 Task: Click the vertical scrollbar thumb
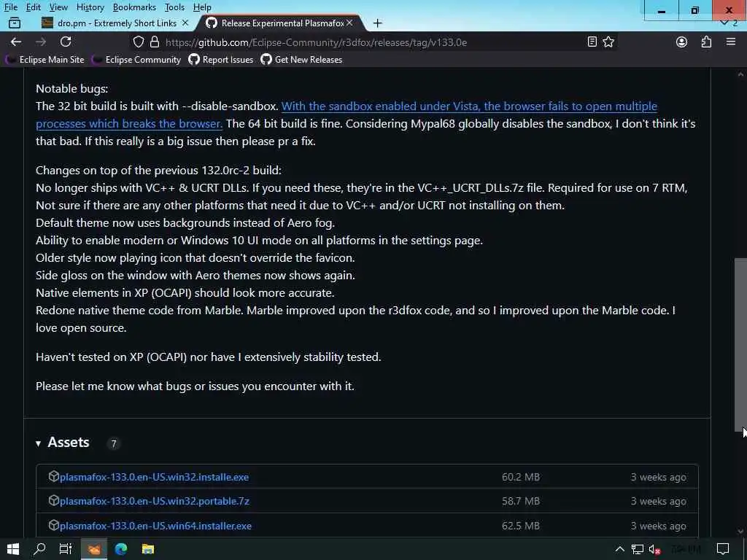pos(740,344)
